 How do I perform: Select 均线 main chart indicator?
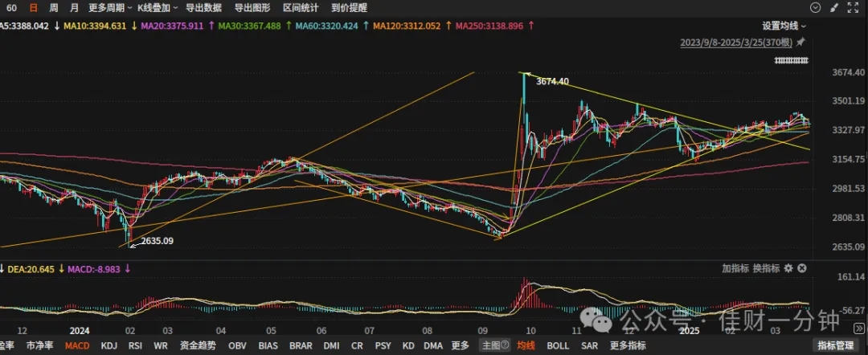(526, 345)
